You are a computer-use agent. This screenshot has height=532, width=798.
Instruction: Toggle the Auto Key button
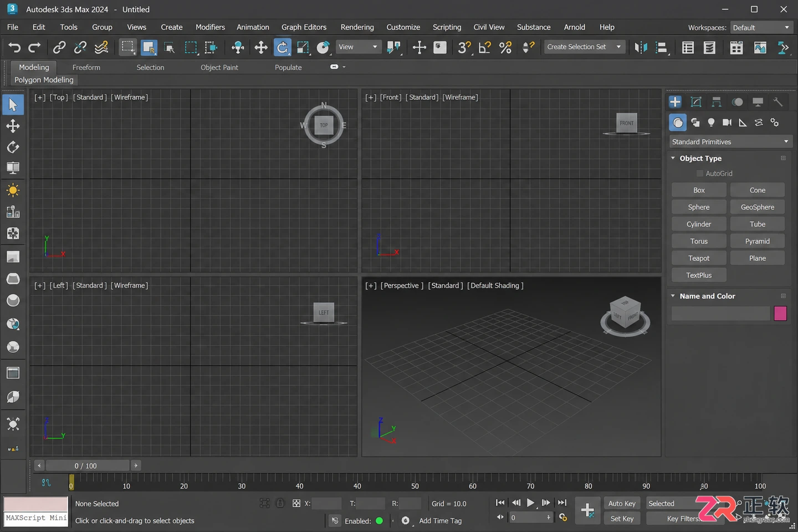[x=622, y=503]
